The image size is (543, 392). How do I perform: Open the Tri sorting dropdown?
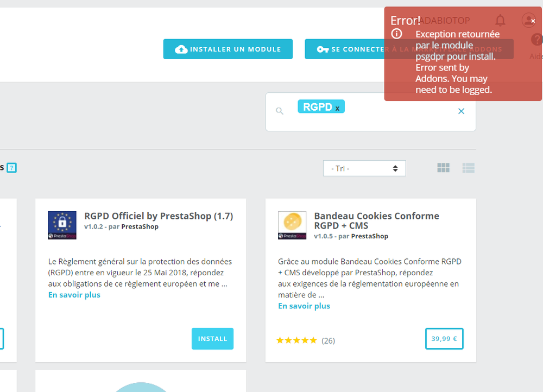point(364,168)
